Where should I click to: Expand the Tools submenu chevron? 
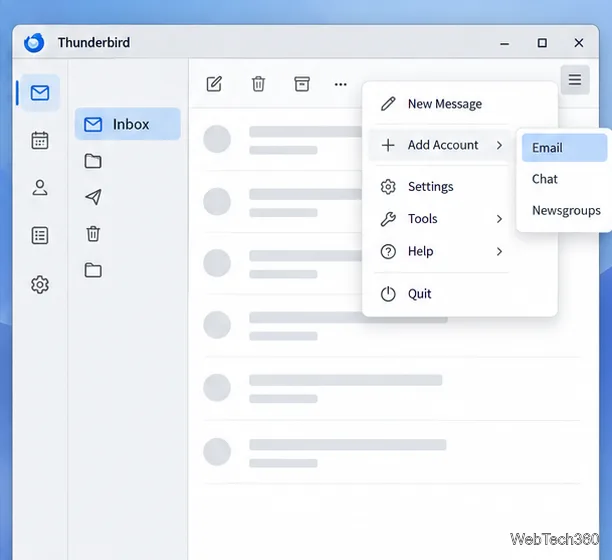point(499,219)
